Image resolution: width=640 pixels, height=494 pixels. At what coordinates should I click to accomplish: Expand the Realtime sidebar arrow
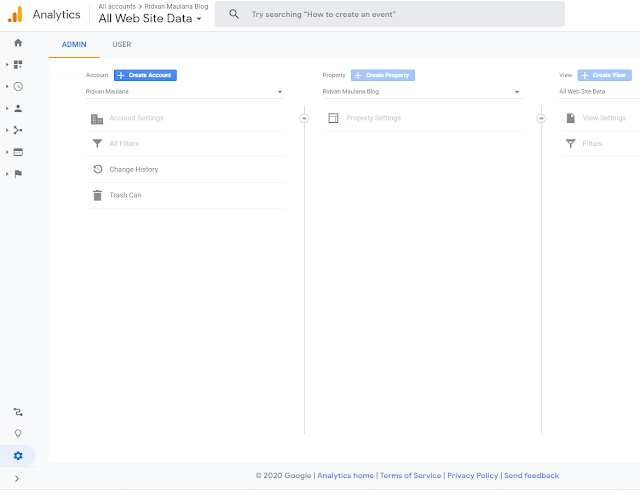[7, 87]
